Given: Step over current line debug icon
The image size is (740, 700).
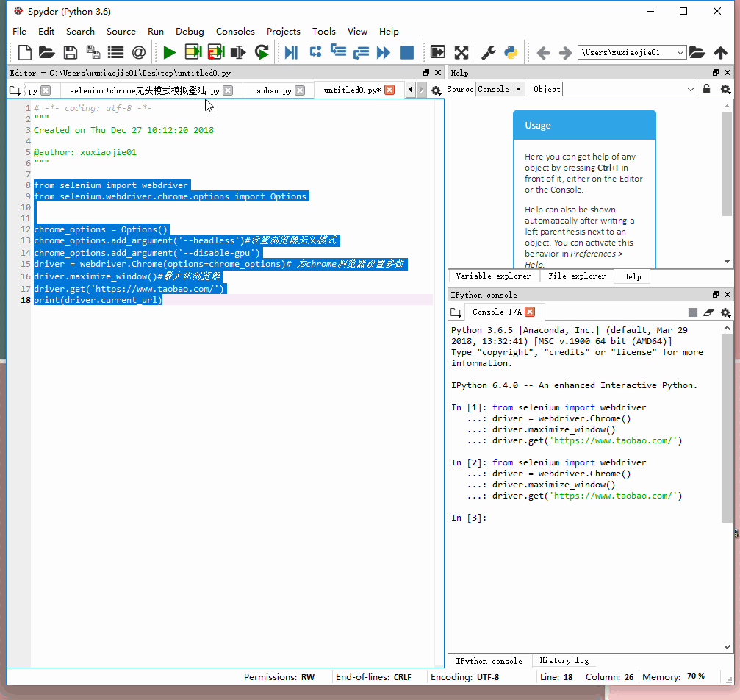Looking at the screenshot, I should (315, 51).
